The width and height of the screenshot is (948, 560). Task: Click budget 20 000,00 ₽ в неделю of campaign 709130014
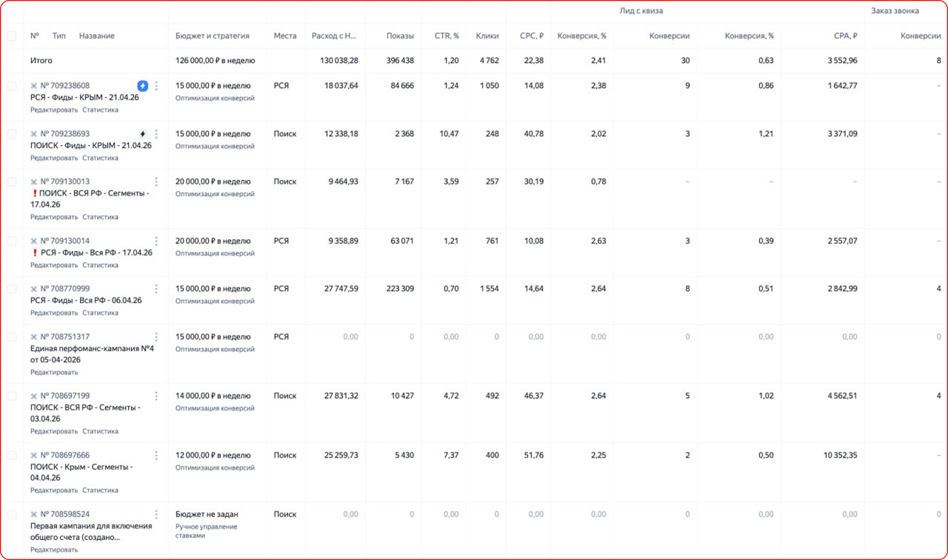(x=213, y=241)
